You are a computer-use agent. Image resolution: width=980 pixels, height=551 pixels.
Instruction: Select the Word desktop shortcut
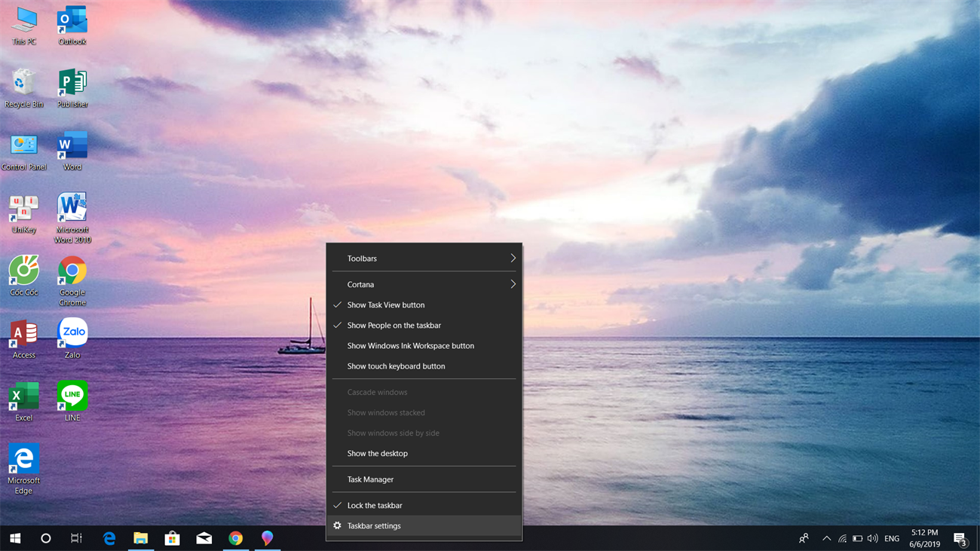coord(72,152)
